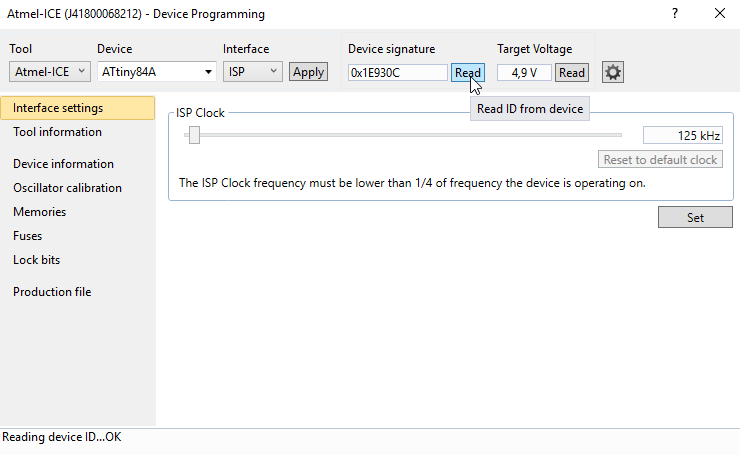Open the gear settings icon
The image size is (740, 455).
click(x=613, y=72)
